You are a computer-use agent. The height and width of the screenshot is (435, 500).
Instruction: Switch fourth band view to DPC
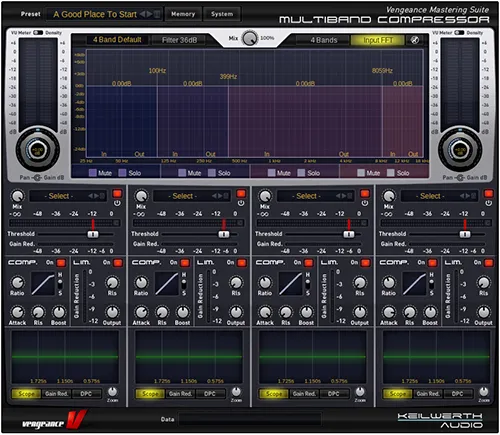(x=457, y=394)
